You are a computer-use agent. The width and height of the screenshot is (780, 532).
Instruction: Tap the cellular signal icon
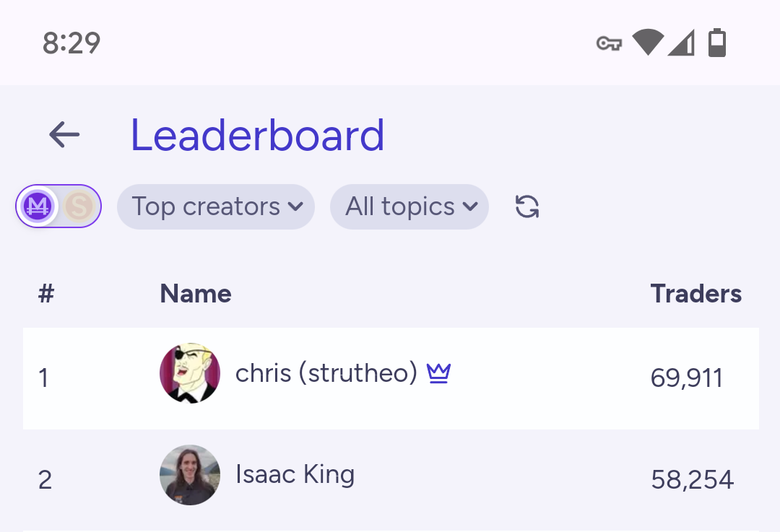click(681, 43)
